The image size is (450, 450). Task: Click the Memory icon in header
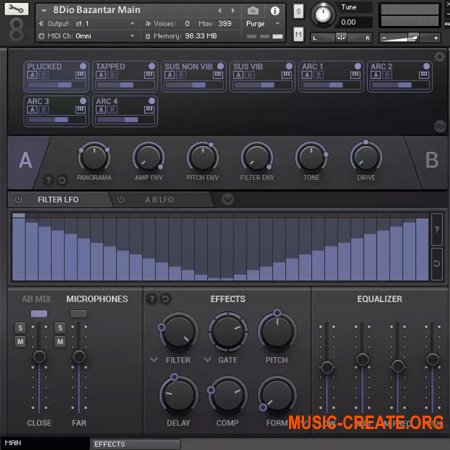[x=148, y=36]
